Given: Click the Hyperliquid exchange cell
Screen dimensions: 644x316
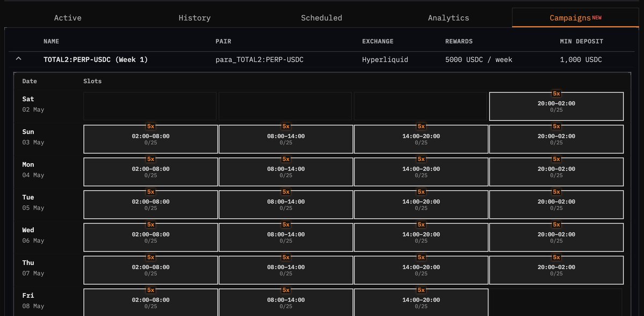Looking at the screenshot, I should click(385, 60).
